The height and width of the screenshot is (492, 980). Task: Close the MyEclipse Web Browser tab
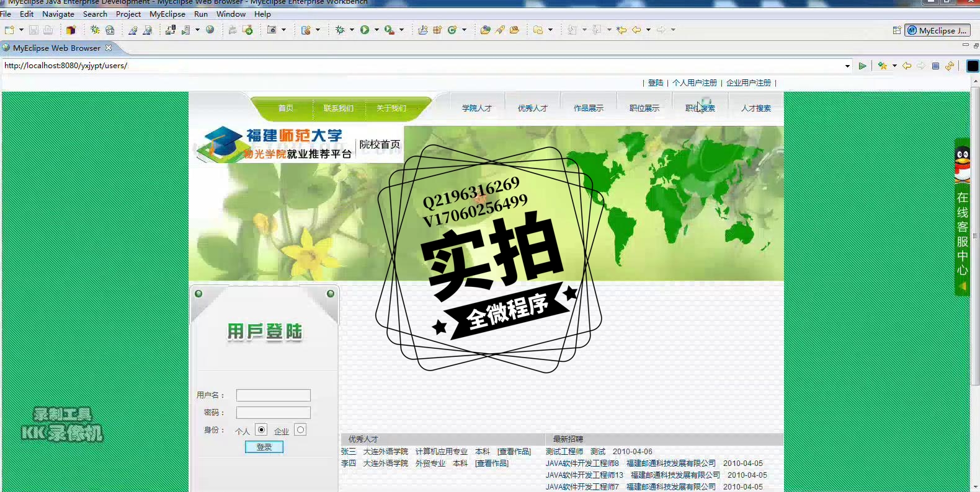pyautogui.click(x=109, y=48)
